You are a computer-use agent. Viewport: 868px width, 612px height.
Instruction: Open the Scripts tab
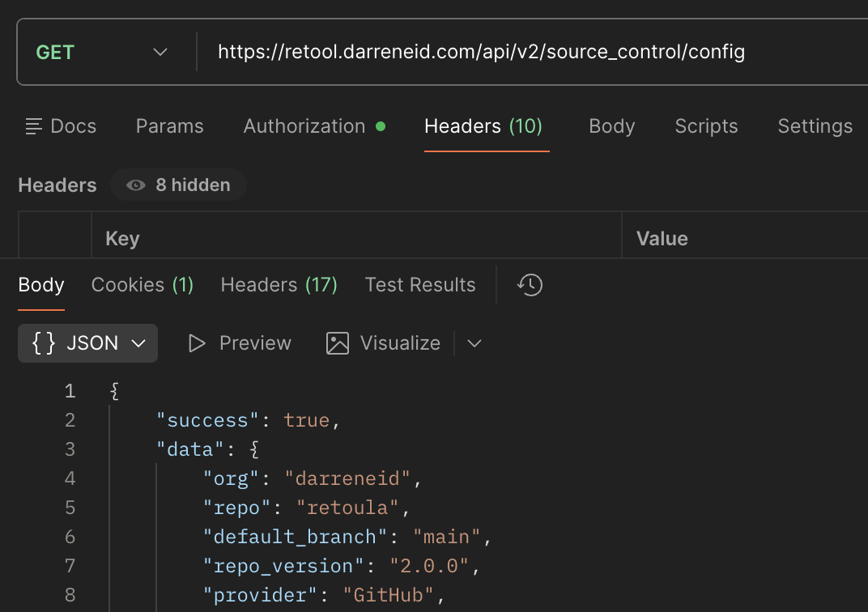click(706, 126)
